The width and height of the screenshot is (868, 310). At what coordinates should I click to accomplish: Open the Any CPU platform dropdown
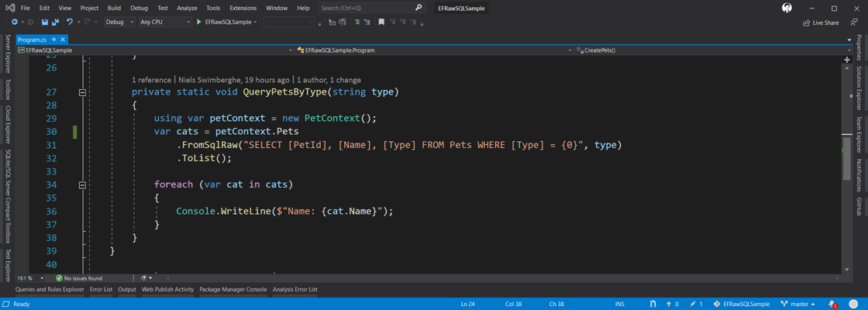pos(164,22)
